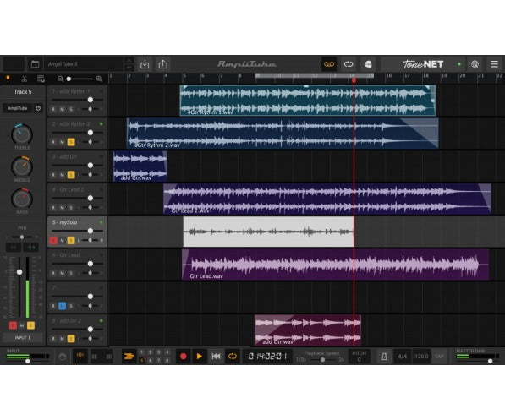Image resolution: width=505 pixels, height=420 pixels.
Task: Select the eGtr Rythm 1.wav clip
Action: (x=307, y=100)
